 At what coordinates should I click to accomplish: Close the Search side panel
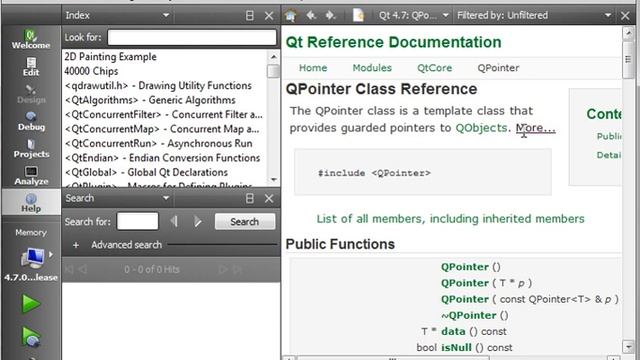pos(269,198)
